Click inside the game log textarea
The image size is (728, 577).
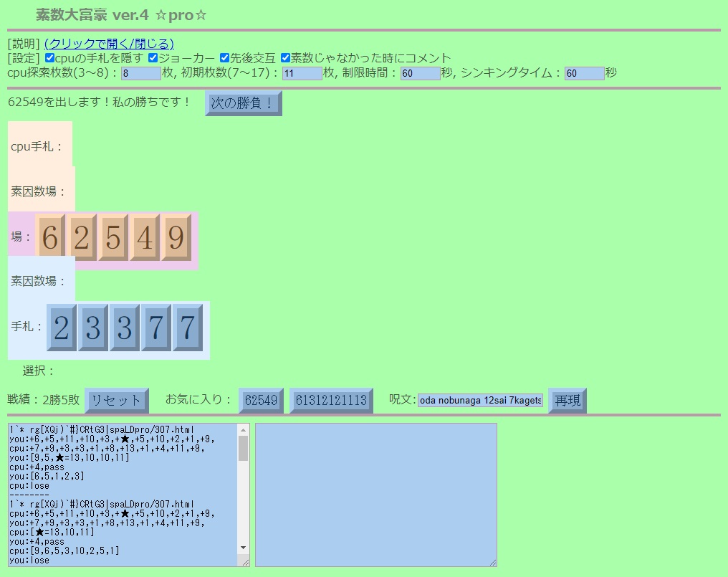point(123,495)
